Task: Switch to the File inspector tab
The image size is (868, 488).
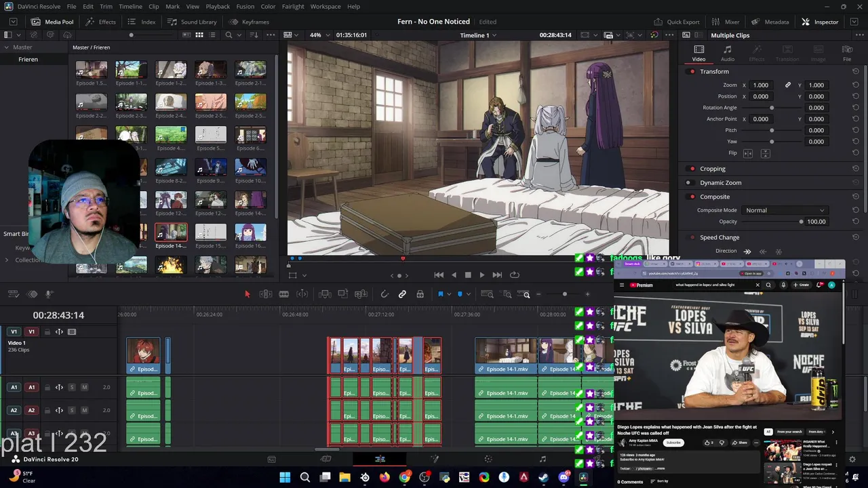Action: [847, 54]
